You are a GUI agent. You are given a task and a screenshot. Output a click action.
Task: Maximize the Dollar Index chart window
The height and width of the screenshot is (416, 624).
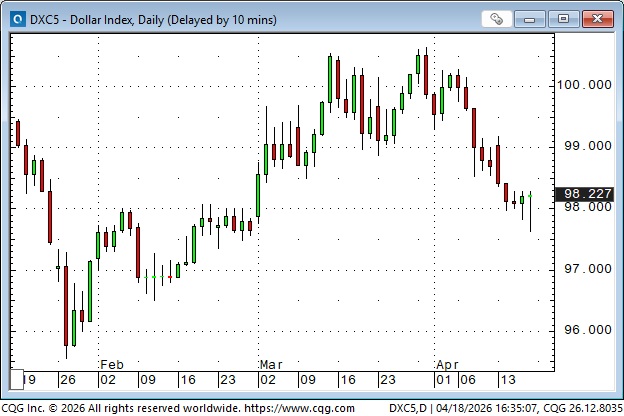[565, 19]
